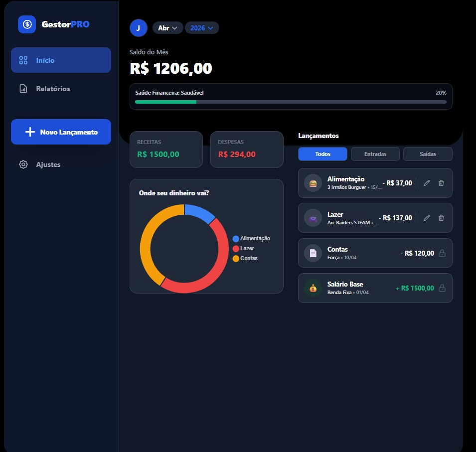The image size is (476, 452).
Task: Click the Novo Lançamento button
Action: [x=61, y=132]
